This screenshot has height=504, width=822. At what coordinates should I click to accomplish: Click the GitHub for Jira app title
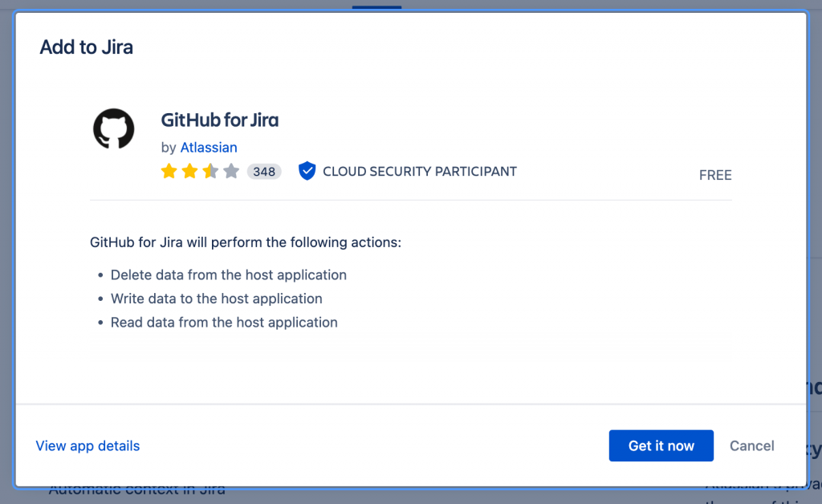220,120
